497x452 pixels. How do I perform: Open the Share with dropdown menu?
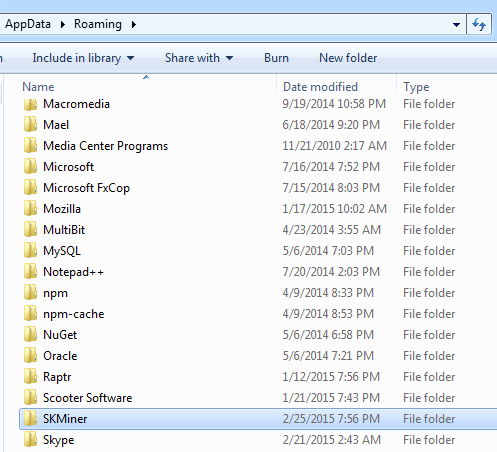(199, 58)
